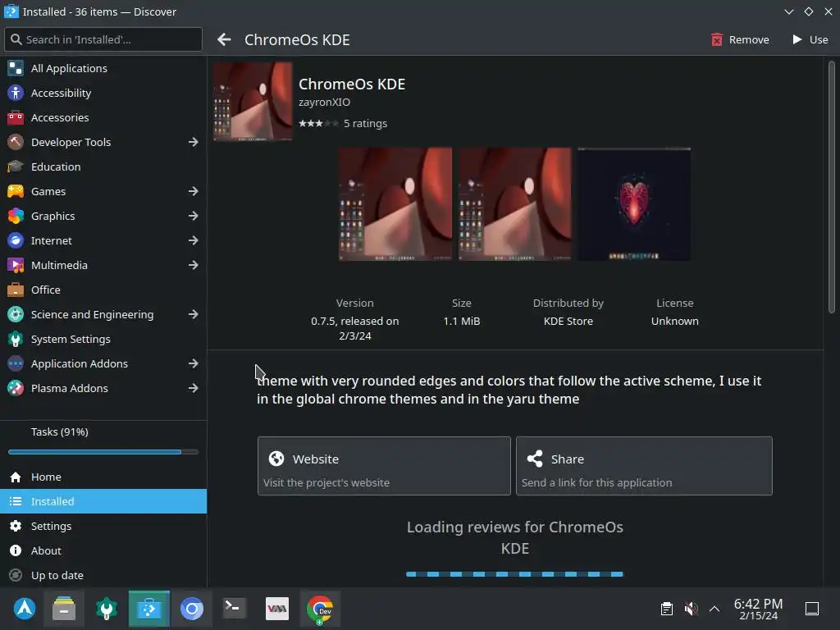The height and width of the screenshot is (630, 840).
Task: Open the clipboard tray icon
Action: [x=666, y=609]
